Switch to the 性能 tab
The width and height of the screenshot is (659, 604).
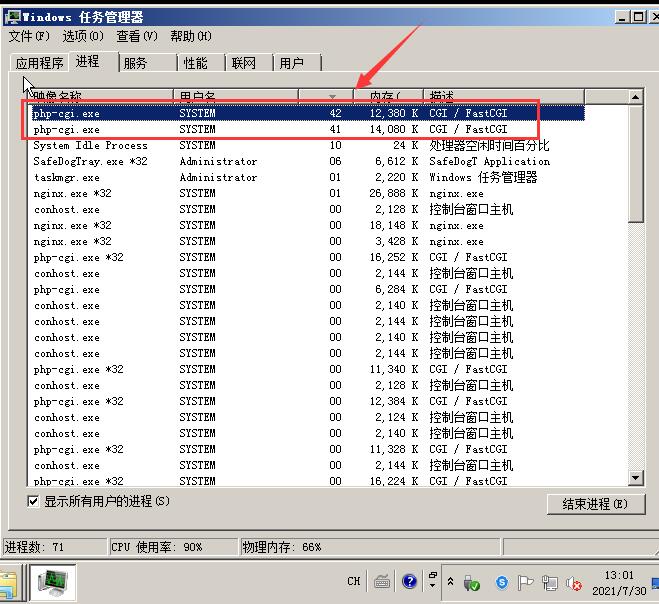[x=201, y=63]
